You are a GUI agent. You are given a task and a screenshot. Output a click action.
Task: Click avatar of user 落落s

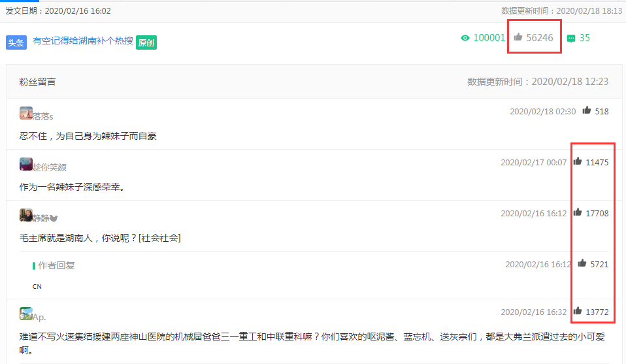[26, 113]
